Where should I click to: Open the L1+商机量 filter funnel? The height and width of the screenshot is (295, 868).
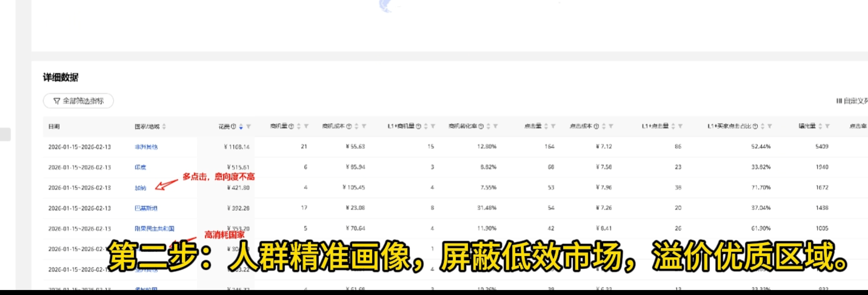(433, 126)
